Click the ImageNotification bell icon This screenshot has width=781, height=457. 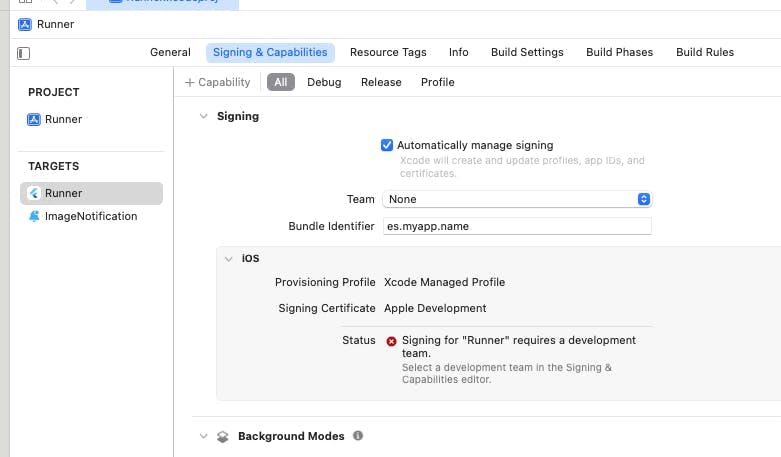click(34, 216)
